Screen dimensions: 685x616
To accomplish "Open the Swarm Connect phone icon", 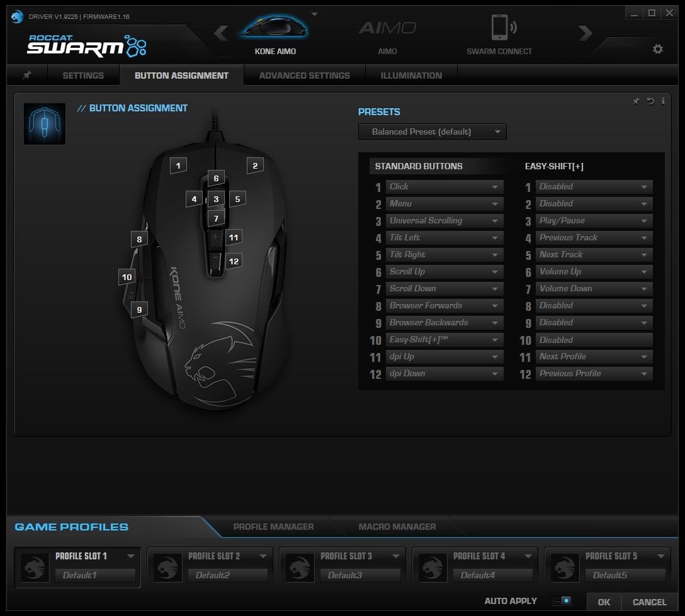I will [x=503, y=28].
